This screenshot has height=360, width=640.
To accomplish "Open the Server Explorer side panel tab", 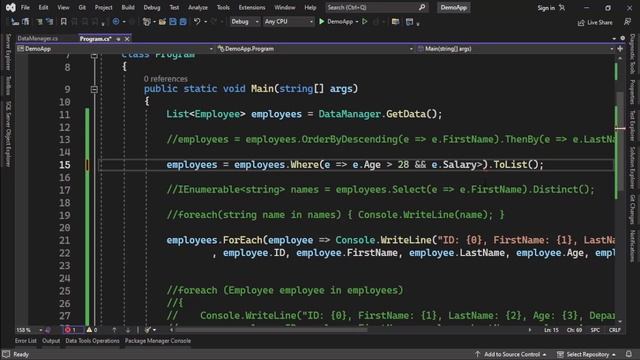I will click(8, 52).
